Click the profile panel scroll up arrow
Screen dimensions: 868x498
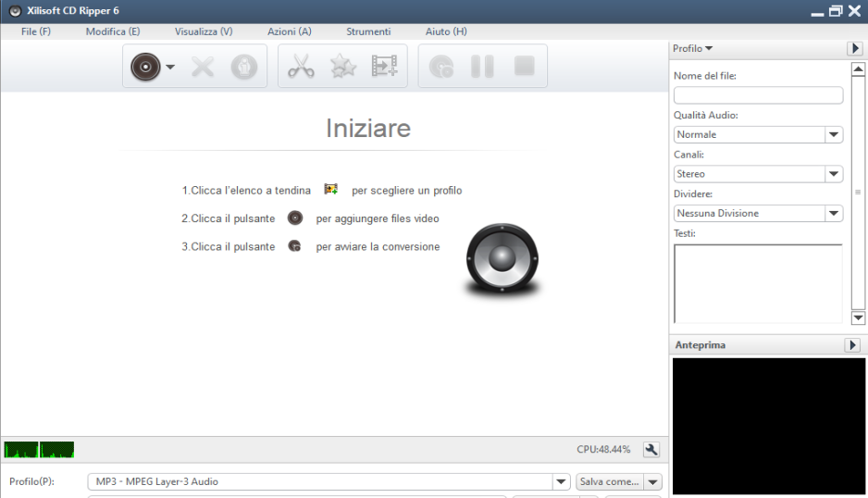coord(858,69)
